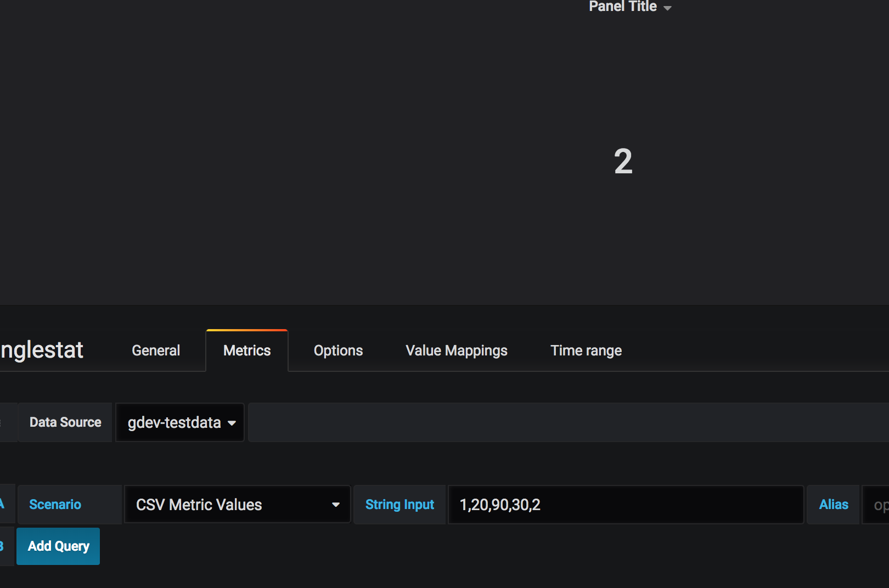Open the Value Mappings tab
889x588 pixels.
456,350
